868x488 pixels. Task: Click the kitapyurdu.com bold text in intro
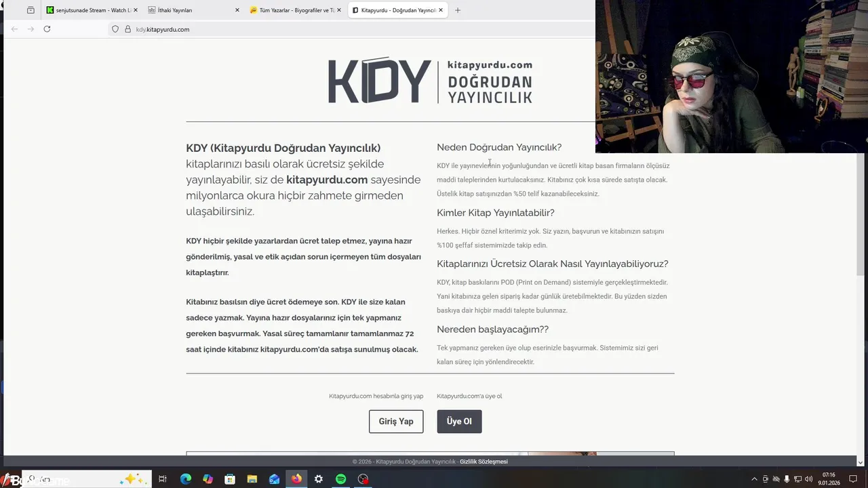[x=327, y=180]
